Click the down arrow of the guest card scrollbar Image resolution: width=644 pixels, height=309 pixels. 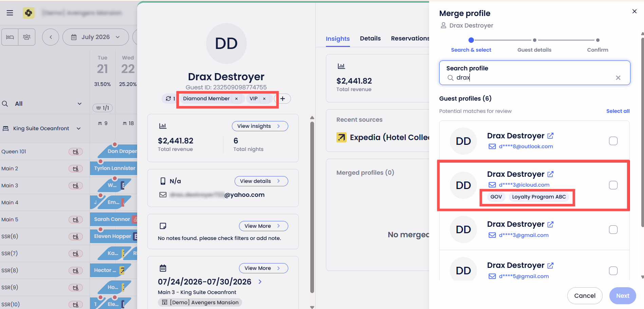point(312,307)
